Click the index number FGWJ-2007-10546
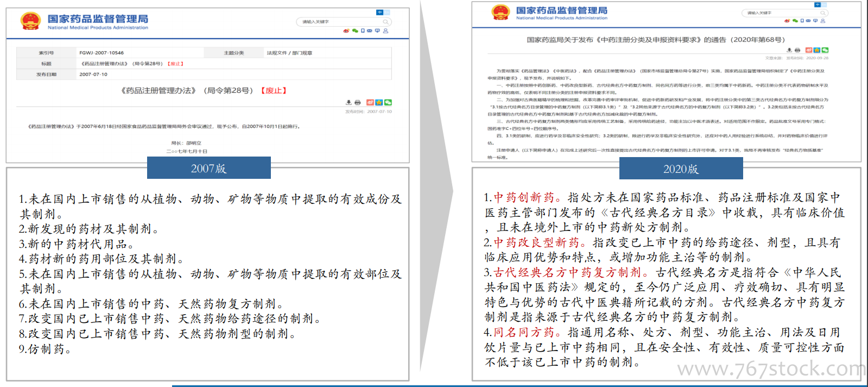The height and width of the screenshot is (387, 868). (x=102, y=53)
